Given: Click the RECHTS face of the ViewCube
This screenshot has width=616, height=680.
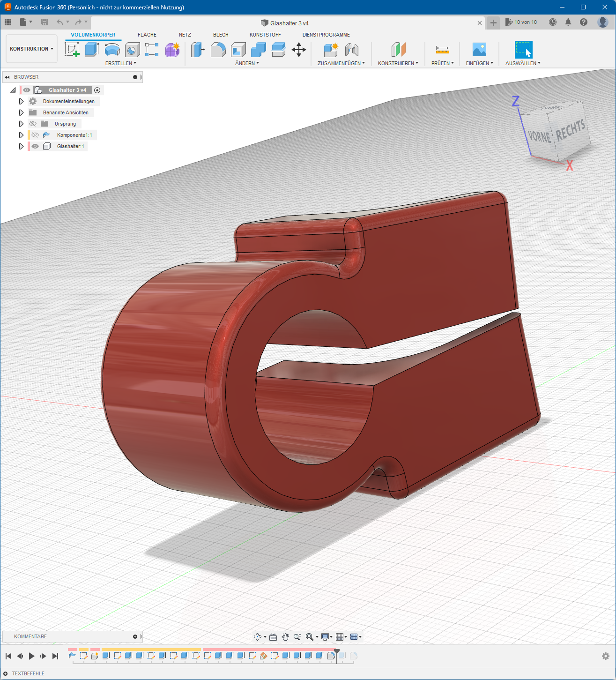Looking at the screenshot, I should pos(570,131).
